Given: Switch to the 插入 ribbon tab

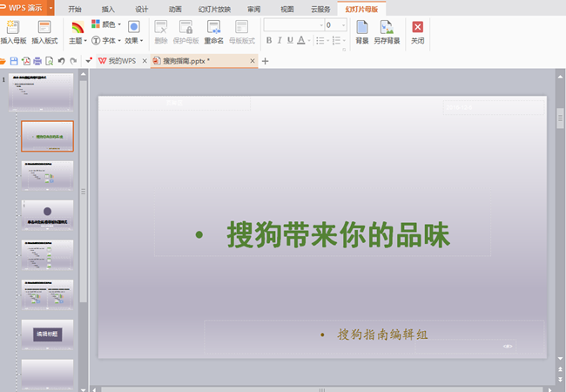Looking at the screenshot, I should [x=108, y=9].
